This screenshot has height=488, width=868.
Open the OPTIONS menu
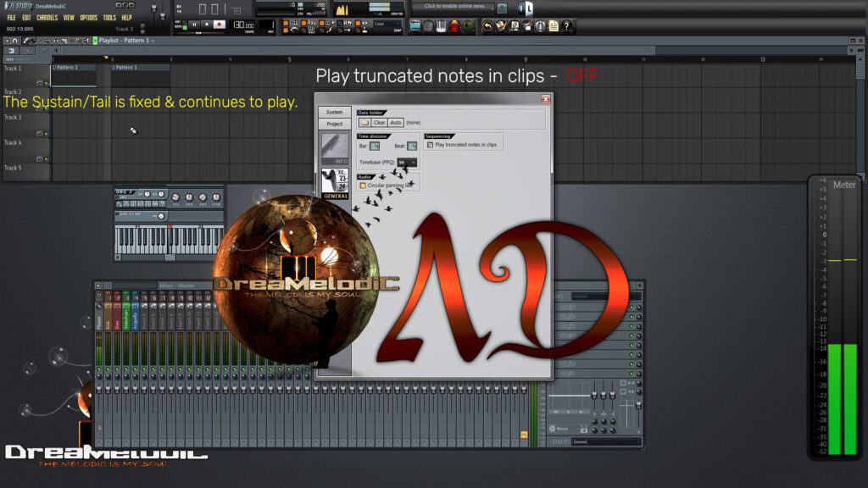[x=88, y=18]
